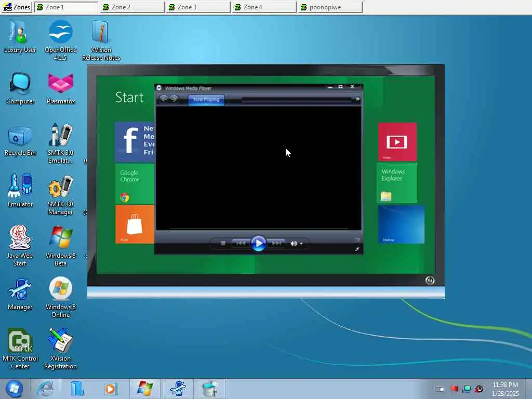
Task: Click the Windows Start orb
Action: 14,389
